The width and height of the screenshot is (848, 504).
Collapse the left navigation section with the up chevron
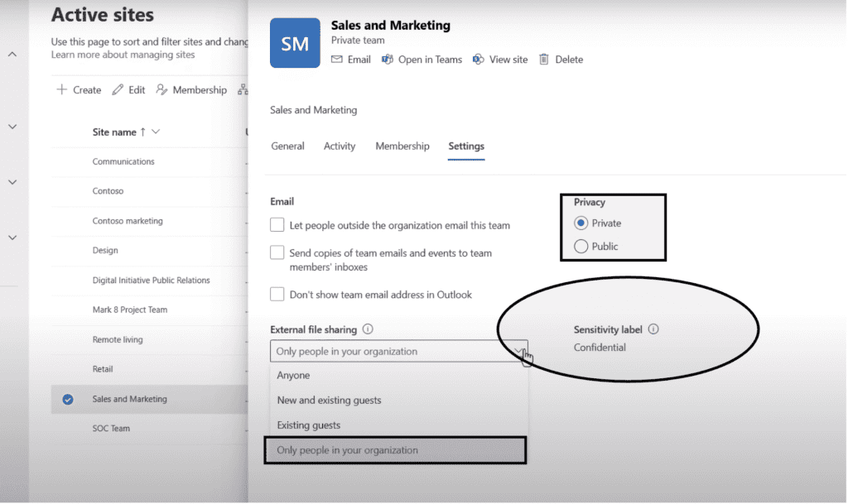point(12,54)
